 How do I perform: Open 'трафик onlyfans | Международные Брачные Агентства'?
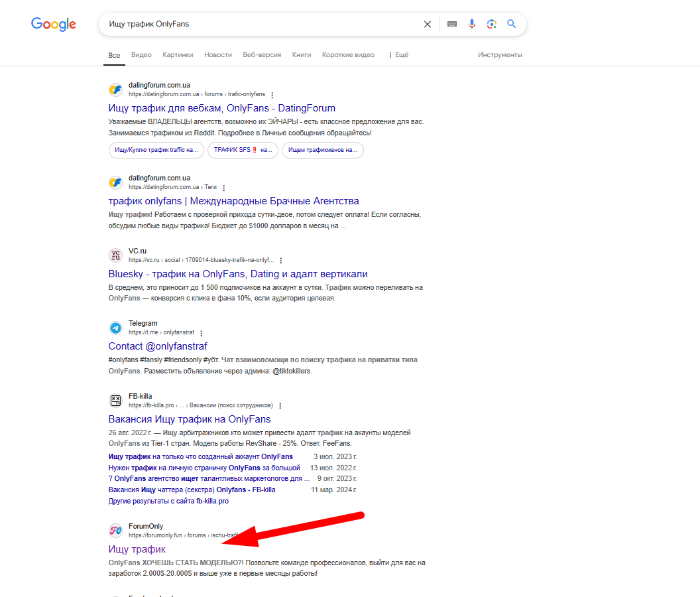click(233, 201)
